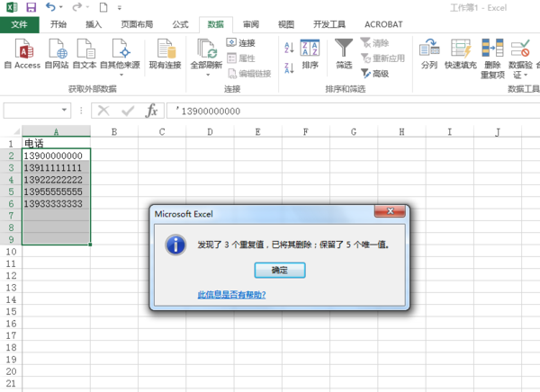Click cell containing 电话
The width and height of the screenshot is (540, 392).
click(56, 143)
